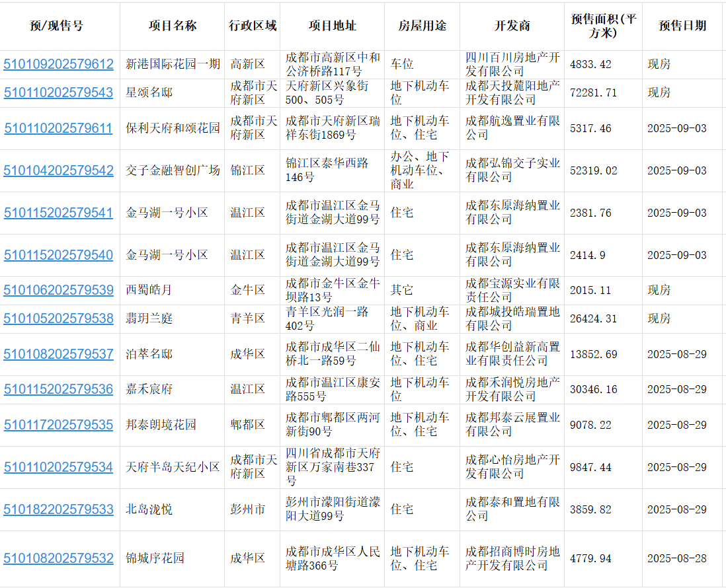
Task: Click address 成都市高新区中和公济桥路117号
Action: [x=333, y=64]
